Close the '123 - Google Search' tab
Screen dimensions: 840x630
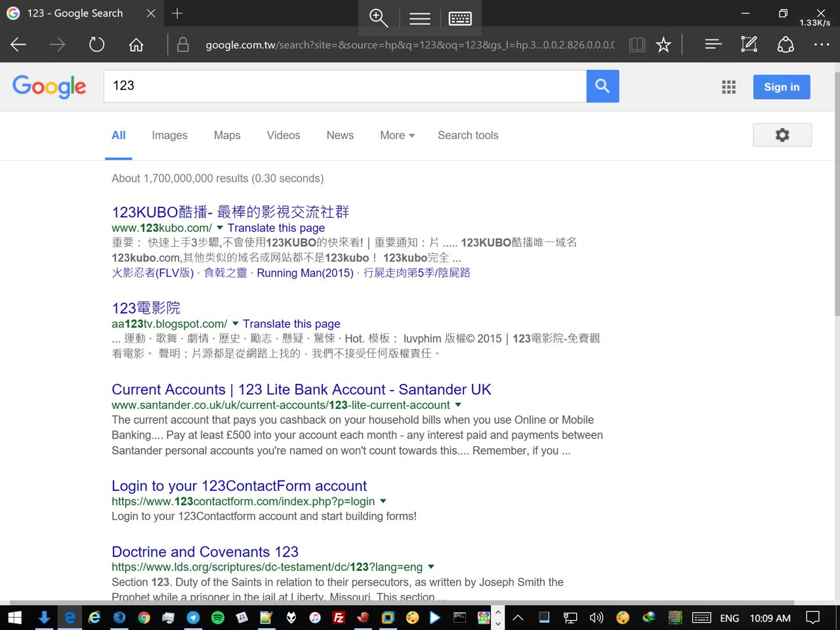coord(151,13)
